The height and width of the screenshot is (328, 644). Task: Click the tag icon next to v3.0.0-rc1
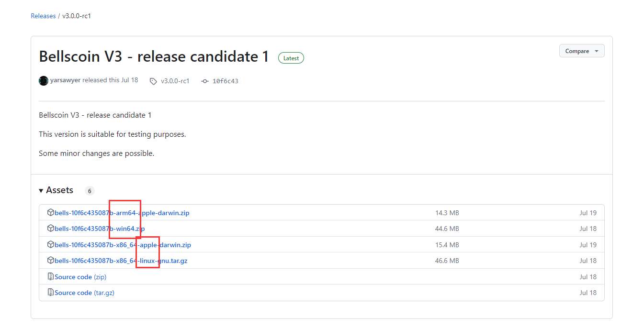pyautogui.click(x=153, y=81)
